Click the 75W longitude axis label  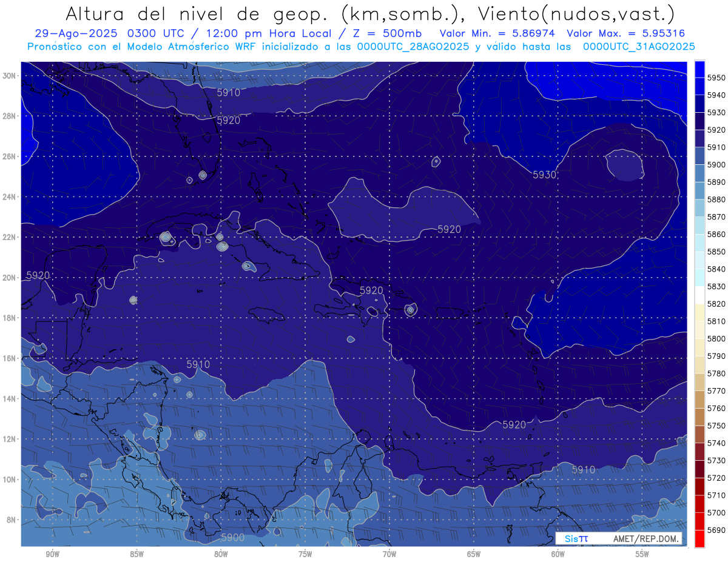pyautogui.click(x=305, y=554)
